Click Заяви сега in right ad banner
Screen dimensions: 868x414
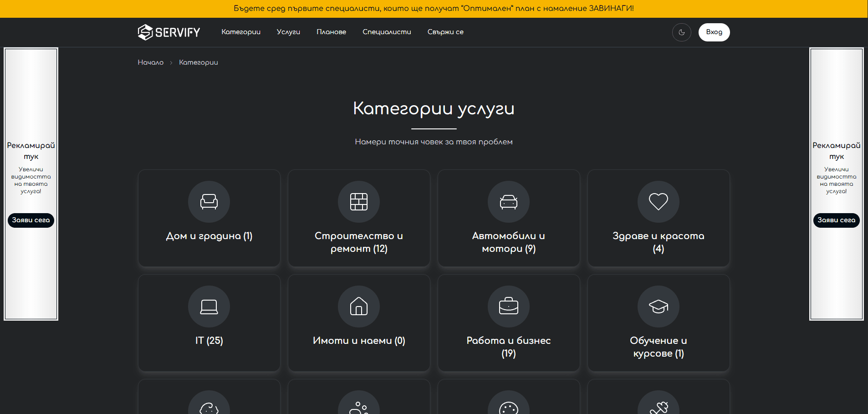tap(837, 220)
